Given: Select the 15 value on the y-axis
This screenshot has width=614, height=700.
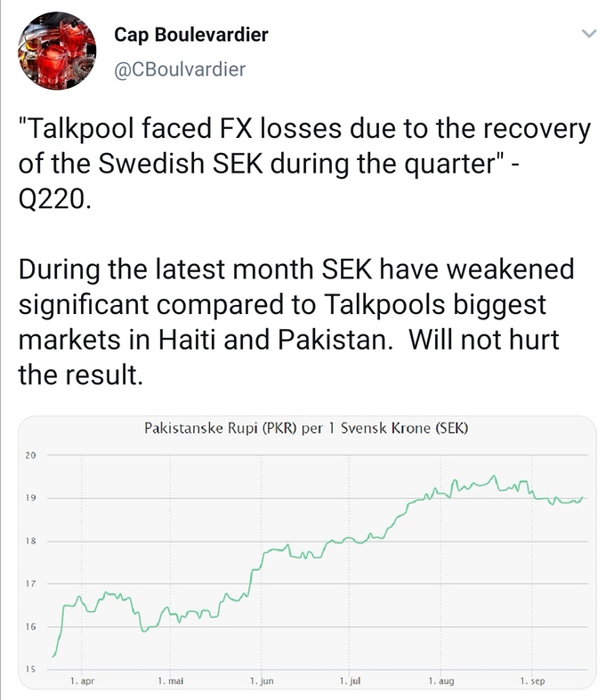Looking at the screenshot, I should 30,669.
